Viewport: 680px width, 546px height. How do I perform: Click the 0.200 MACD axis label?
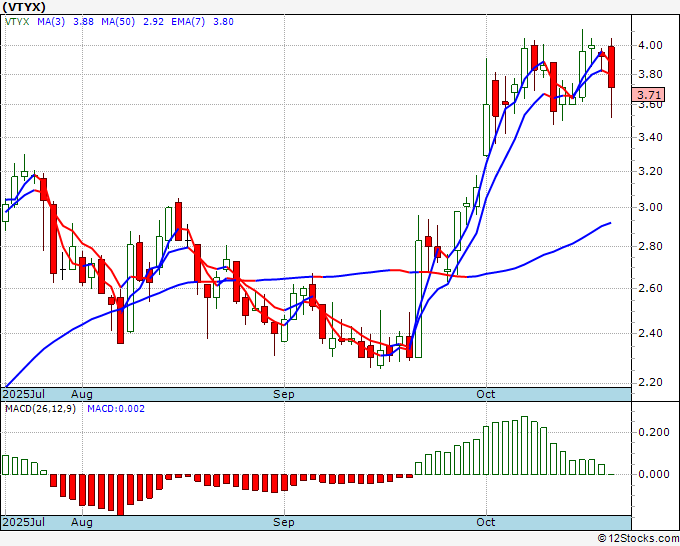[654, 432]
